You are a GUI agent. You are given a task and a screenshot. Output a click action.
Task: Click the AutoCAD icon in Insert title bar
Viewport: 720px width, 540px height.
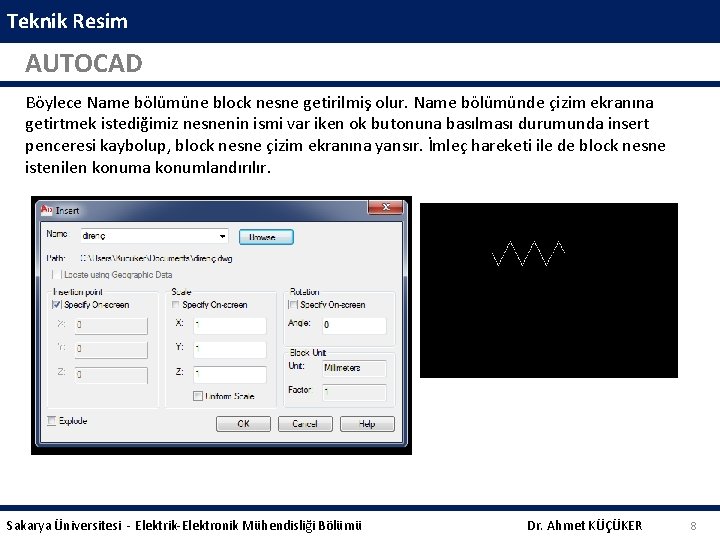pyautogui.click(x=46, y=210)
